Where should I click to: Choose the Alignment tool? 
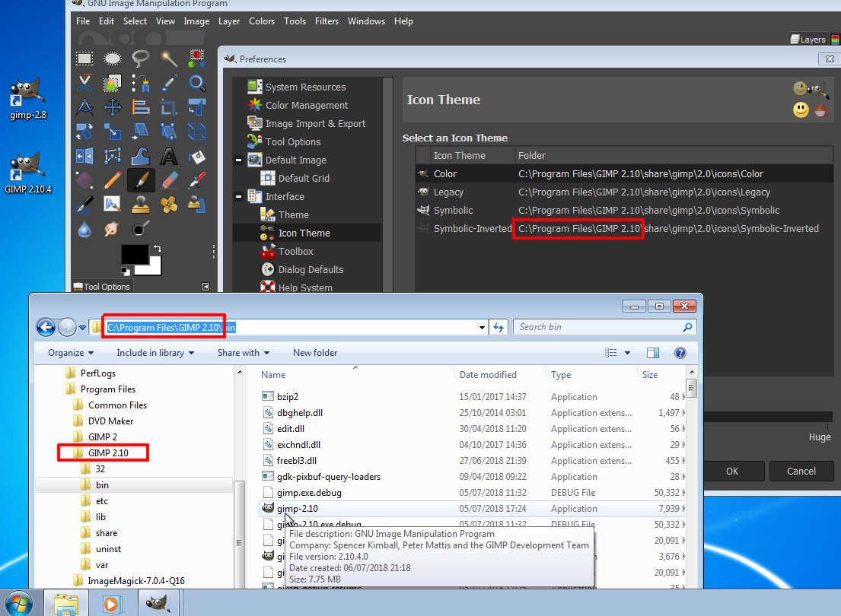[141, 107]
